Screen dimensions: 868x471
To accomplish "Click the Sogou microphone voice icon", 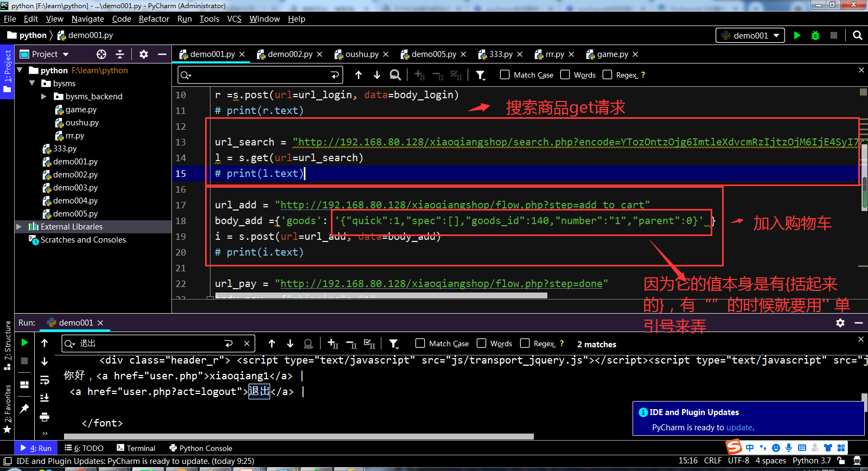I will 788,448.
